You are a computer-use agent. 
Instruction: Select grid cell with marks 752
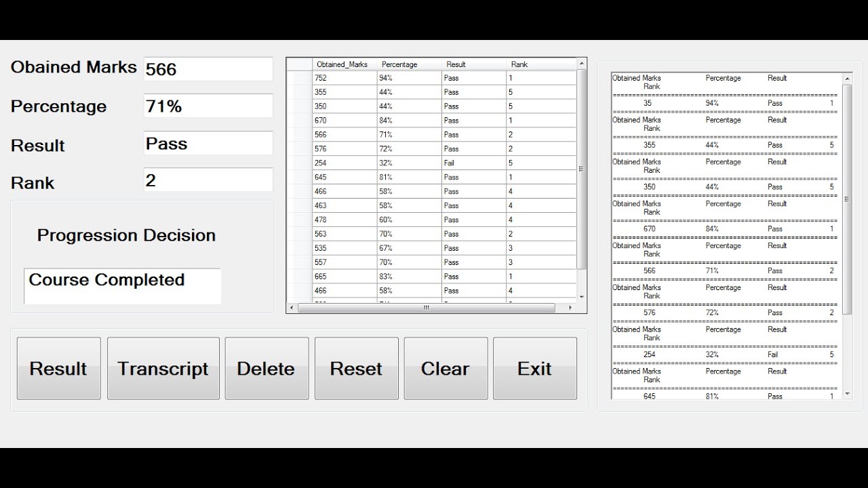[x=344, y=78]
